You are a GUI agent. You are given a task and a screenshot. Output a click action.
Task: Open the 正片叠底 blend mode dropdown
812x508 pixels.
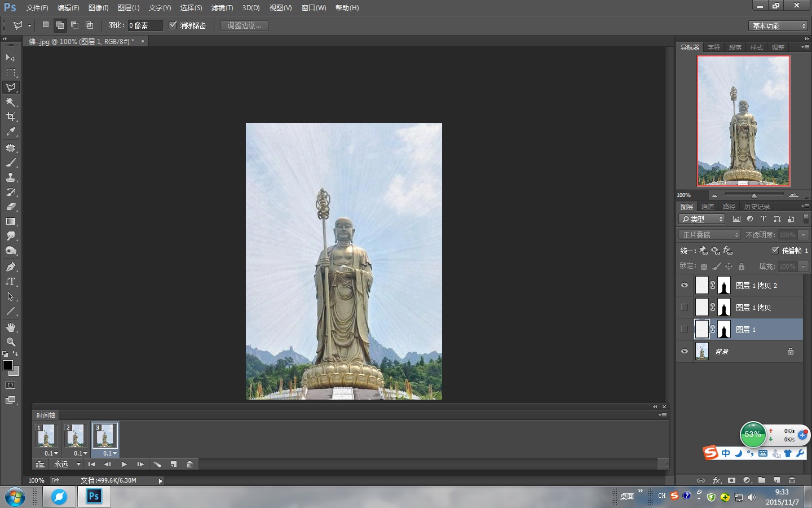(709, 235)
